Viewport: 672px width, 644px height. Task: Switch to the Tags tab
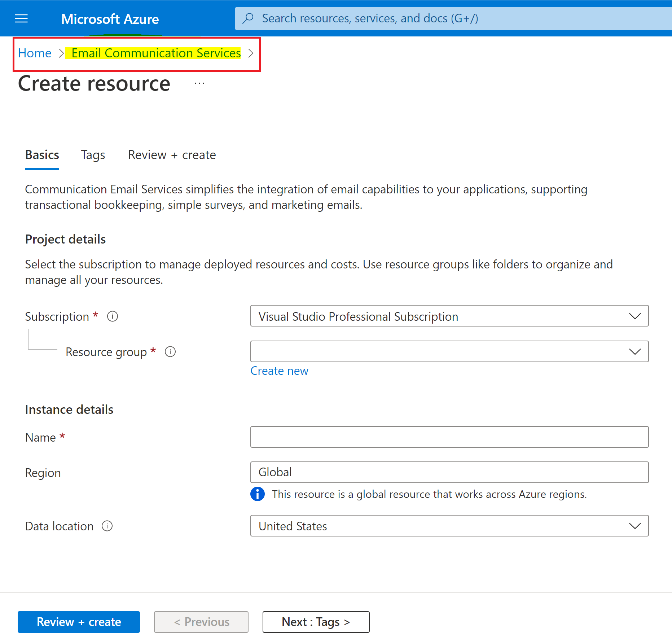click(x=93, y=155)
